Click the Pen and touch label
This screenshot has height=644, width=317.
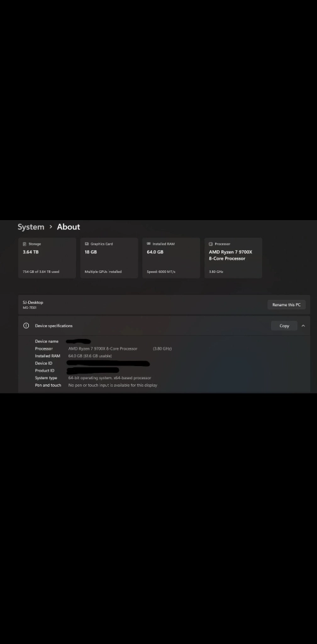(48, 386)
